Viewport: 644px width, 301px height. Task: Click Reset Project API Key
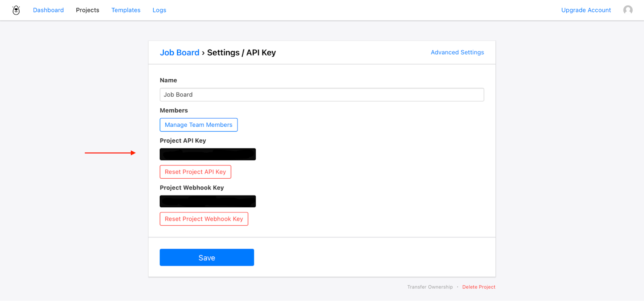click(x=195, y=172)
